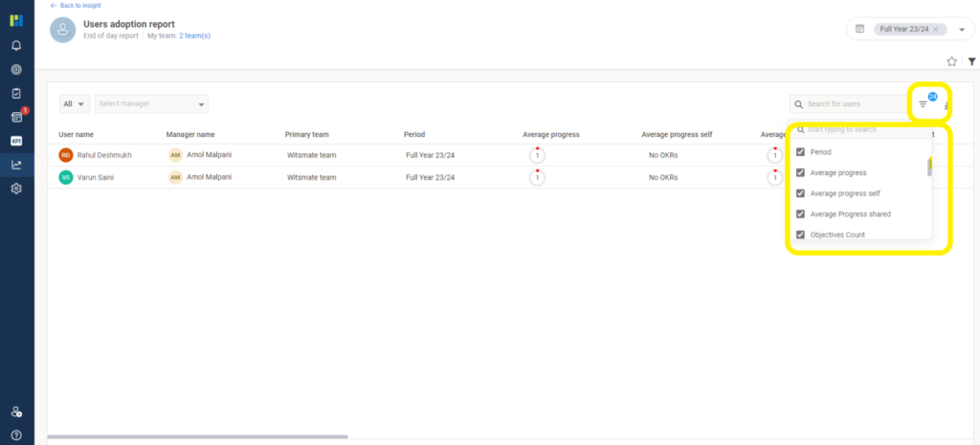Image resolution: width=980 pixels, height=445 pixels.
Task: Sort by Average progress self column header
Action: click(x=677, y=134)
